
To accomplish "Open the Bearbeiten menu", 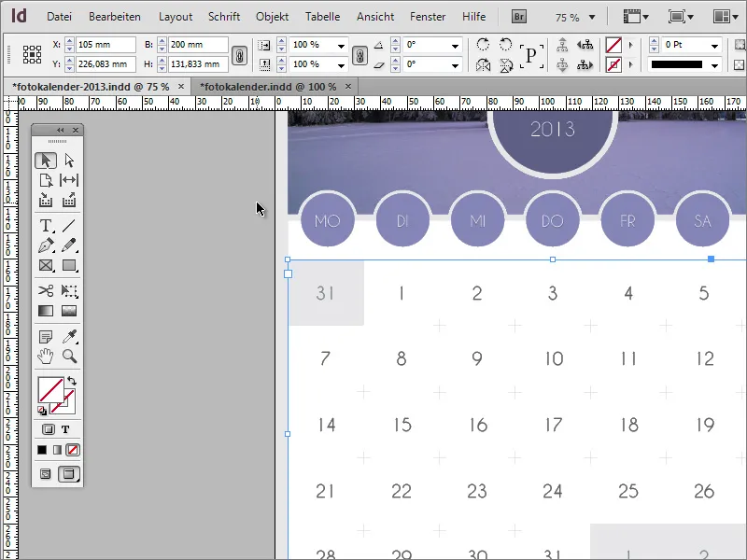I will [x=115, y=17].
